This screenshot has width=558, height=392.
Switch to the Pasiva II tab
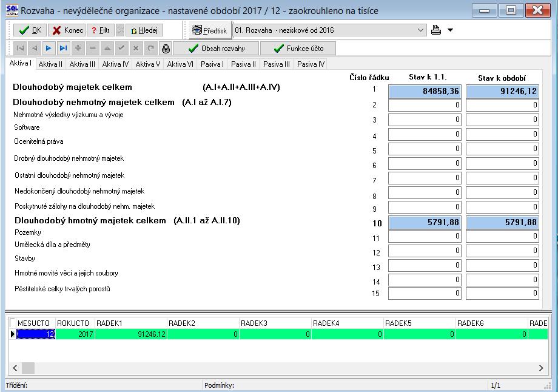point(243,64)
